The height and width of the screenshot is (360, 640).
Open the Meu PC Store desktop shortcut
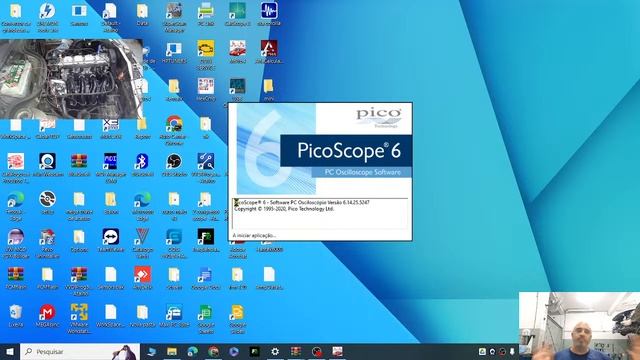coord(174,312)
